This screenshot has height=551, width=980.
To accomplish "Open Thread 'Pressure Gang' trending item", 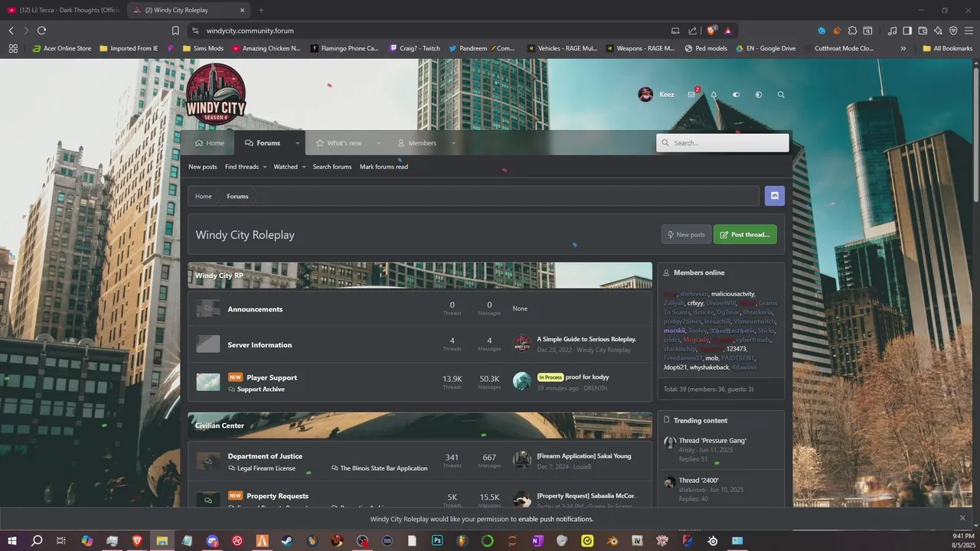I will 712,441.
